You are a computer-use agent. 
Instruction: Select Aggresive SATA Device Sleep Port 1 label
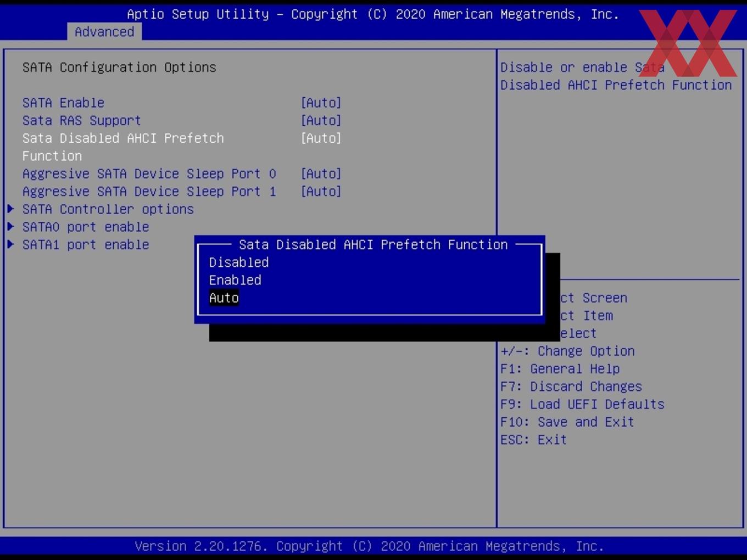tap(149, 191)
